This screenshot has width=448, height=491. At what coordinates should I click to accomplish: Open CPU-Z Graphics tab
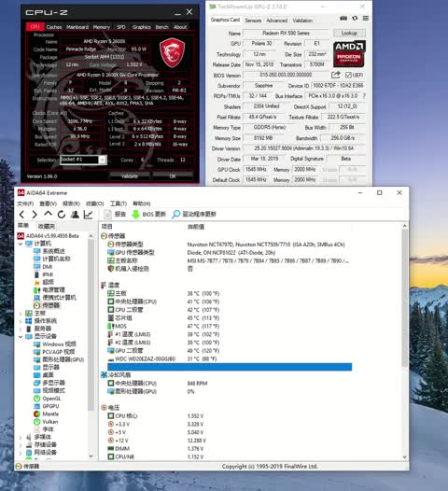click(142, 27)
